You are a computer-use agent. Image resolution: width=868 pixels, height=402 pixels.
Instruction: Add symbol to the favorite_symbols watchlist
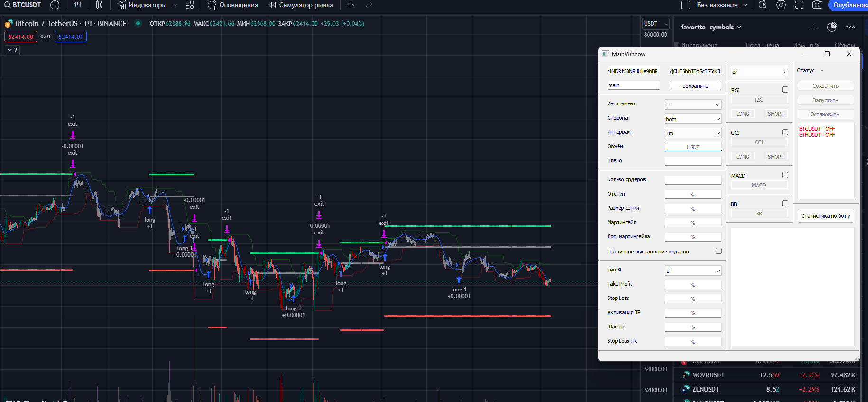pos(814,27)
